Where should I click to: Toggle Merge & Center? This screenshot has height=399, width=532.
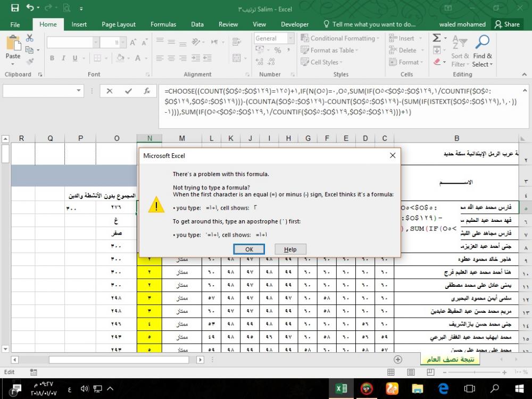[x=237, y=58]
